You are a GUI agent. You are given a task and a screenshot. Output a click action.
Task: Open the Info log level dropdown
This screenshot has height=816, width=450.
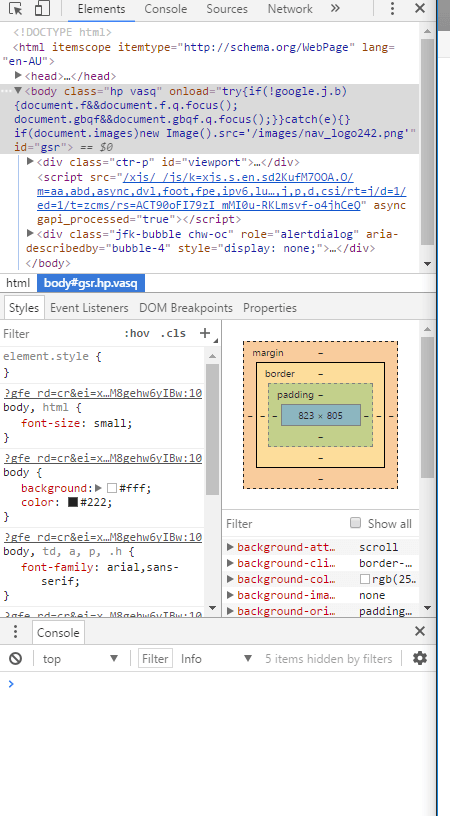tap(216, 659)
